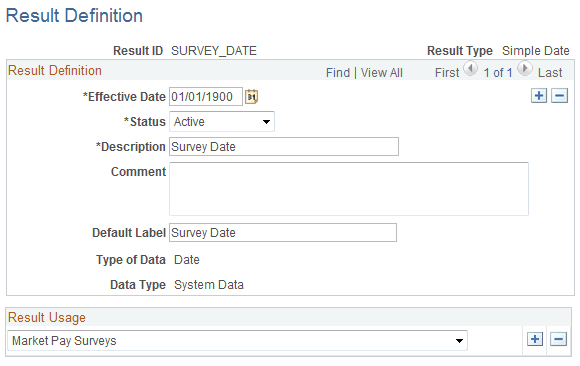Click the Result Usage section header

[47, 318]
